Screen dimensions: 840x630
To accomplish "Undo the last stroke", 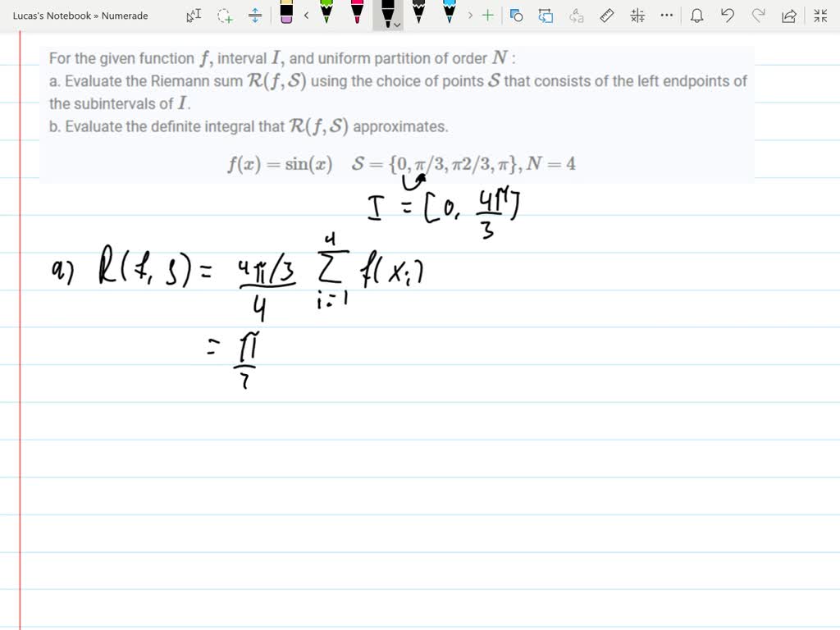I will pos(728,15).
